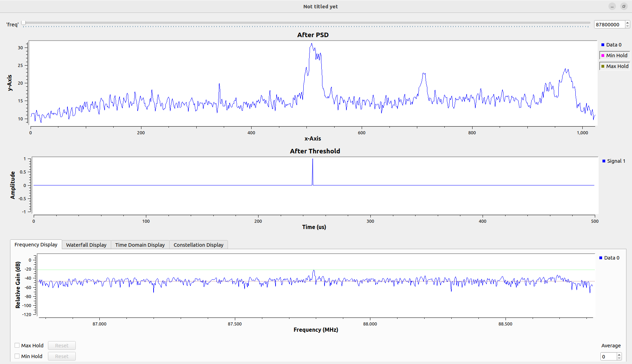
Task: Click the magenta Min Hold color marker
Action: coord(603,56)
